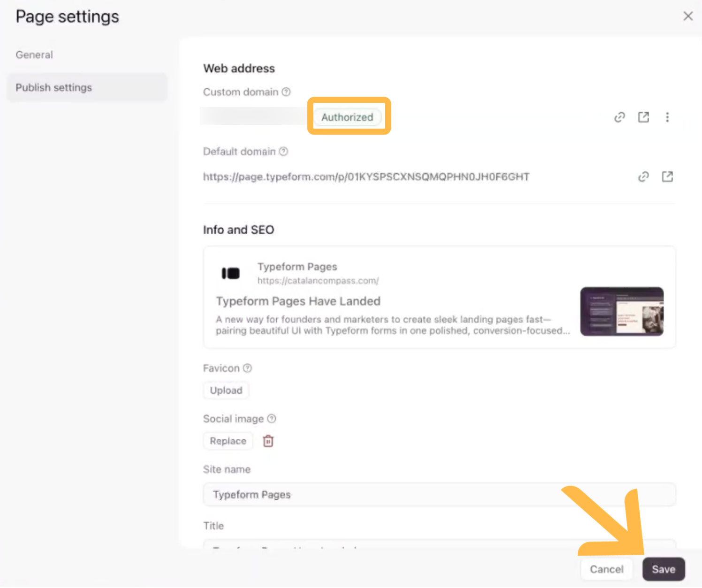This screenshot has width=702, height=588.
Task: Show help for Default domain
Action: coord(283,151)
